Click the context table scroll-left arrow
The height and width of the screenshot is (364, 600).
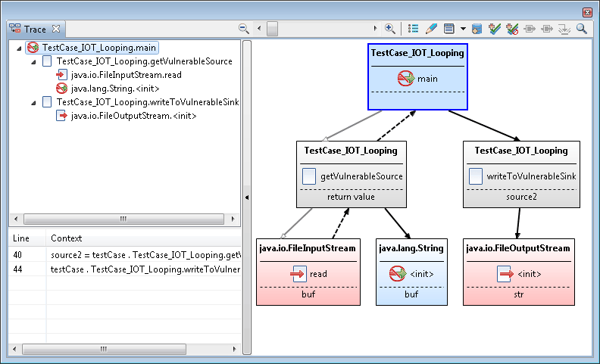(15, 349)
